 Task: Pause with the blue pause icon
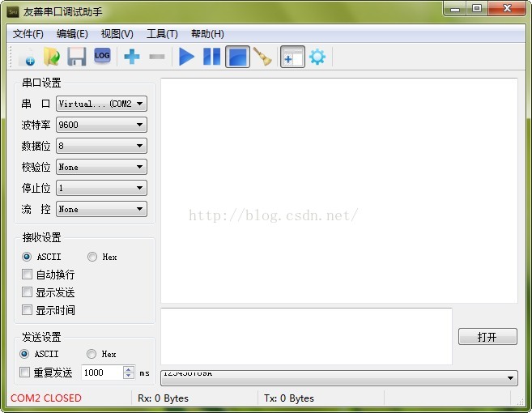pos(211,57)
